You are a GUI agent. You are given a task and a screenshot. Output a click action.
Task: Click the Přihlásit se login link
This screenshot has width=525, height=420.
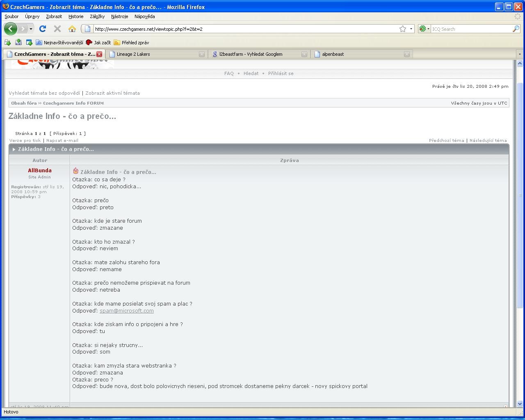coord(281,73)
